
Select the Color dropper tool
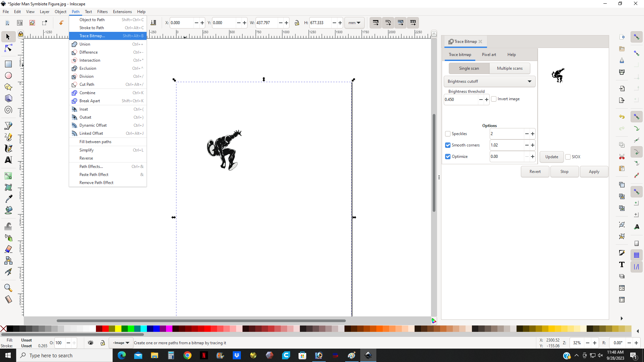pos(8,199)
